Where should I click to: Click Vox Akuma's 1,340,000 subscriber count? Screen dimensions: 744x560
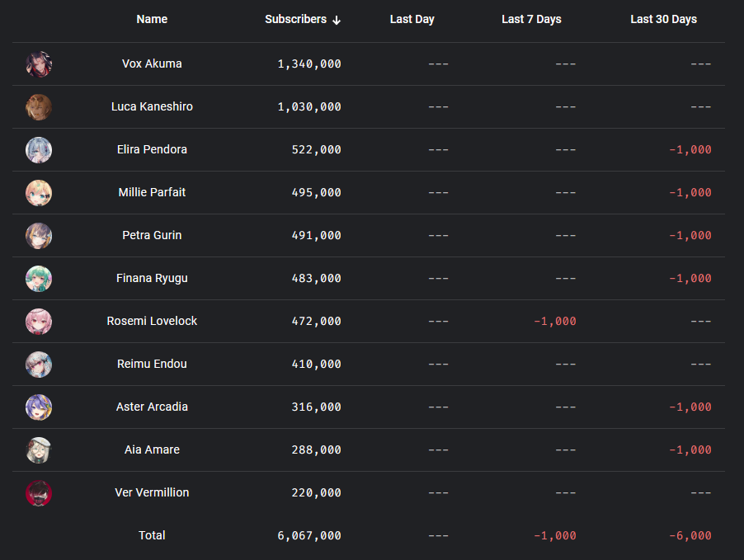click(309, 64)
